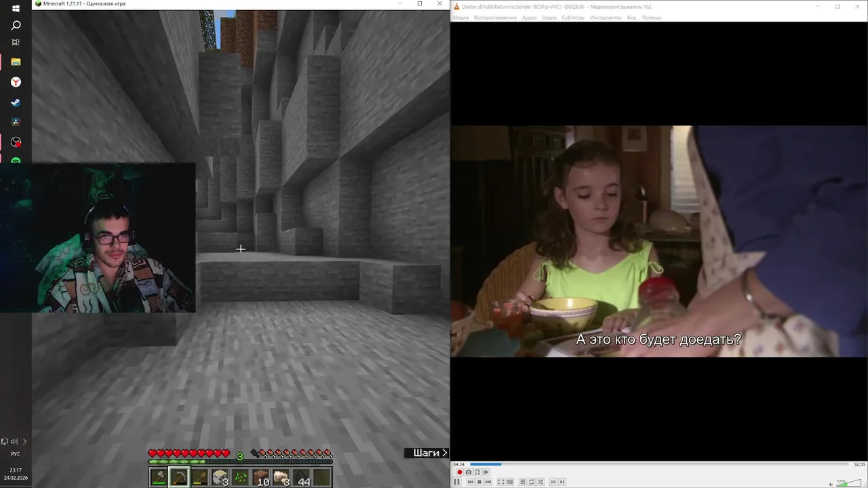Viewport: 868px width, 488px height.
Task: Expand hidden system tray icons chevron
Action: pos(24,441)
